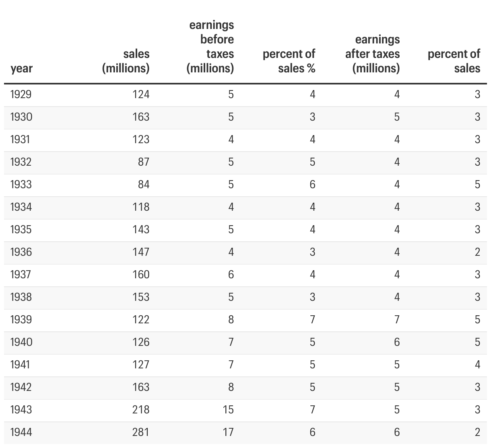Screen dimensions: 491x448
Task: Click the year column header
Action: click(21, 68)
